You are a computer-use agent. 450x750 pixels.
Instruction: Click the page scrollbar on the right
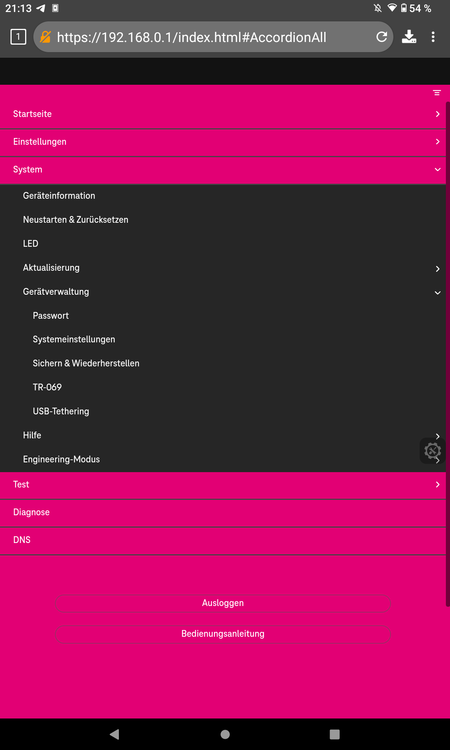(x=448, y=354)
